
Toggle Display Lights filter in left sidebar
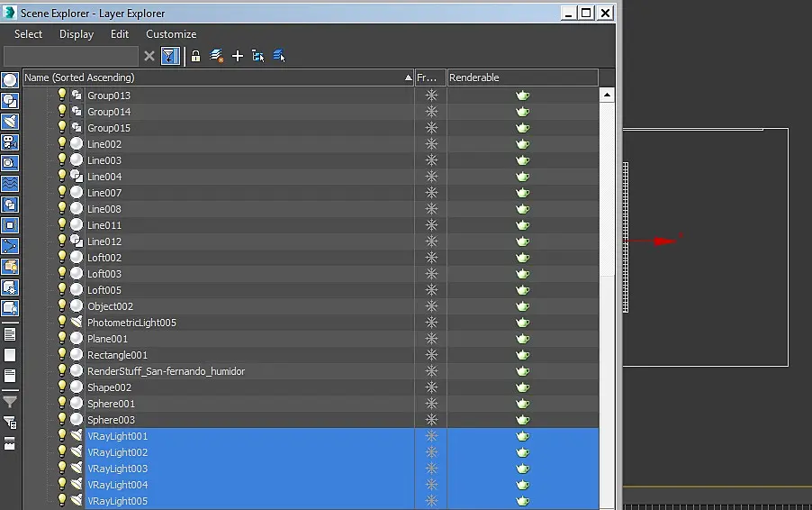coord(11,122)
